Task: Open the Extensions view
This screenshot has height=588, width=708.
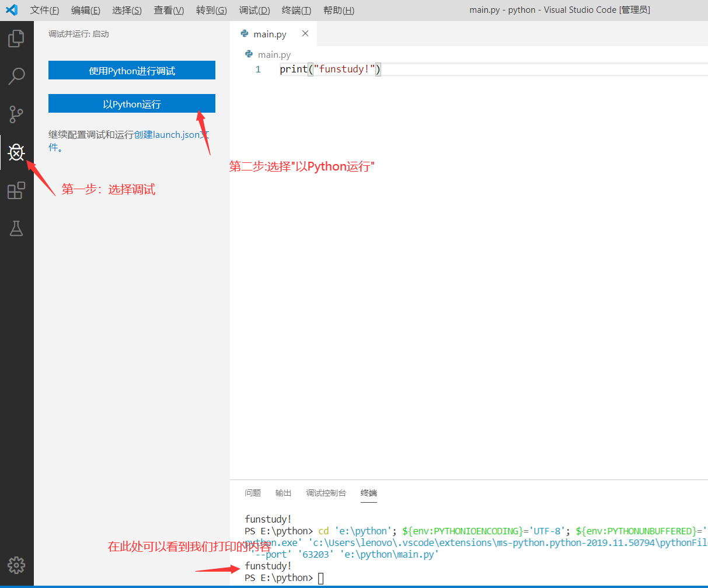Action: [16, 190]
